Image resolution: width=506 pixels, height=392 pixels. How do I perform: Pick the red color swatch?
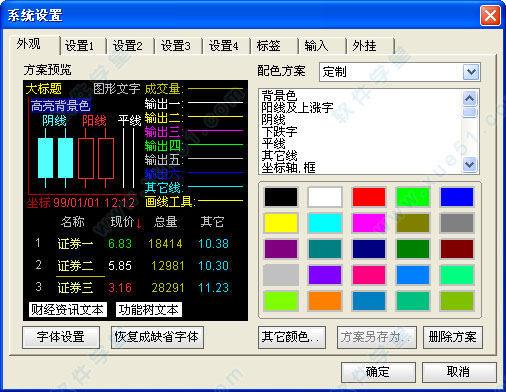click(369, 197)
